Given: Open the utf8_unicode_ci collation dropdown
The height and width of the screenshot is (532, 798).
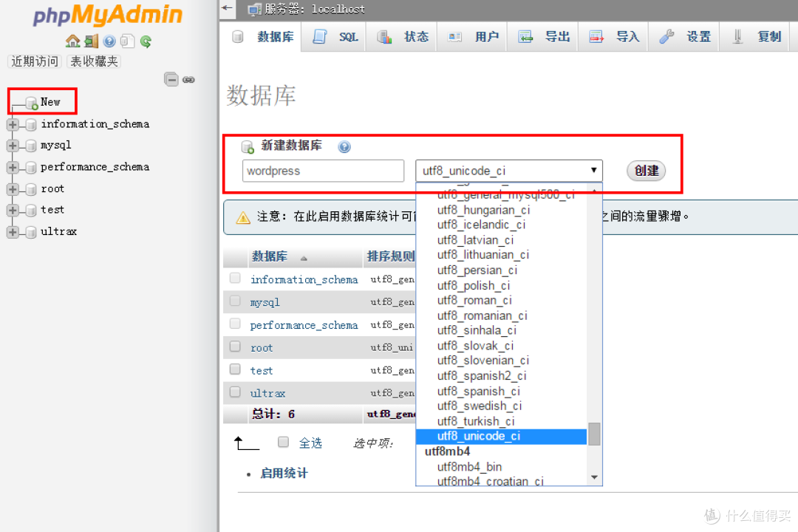Looking at the screenshot, I should click(x=509, y=171).
